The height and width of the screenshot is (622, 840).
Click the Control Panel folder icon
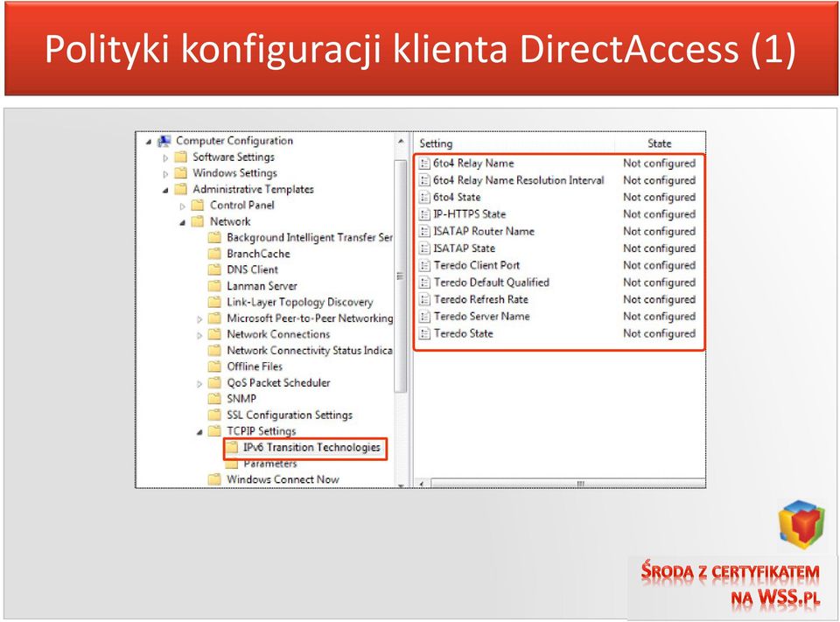point(199,206)
